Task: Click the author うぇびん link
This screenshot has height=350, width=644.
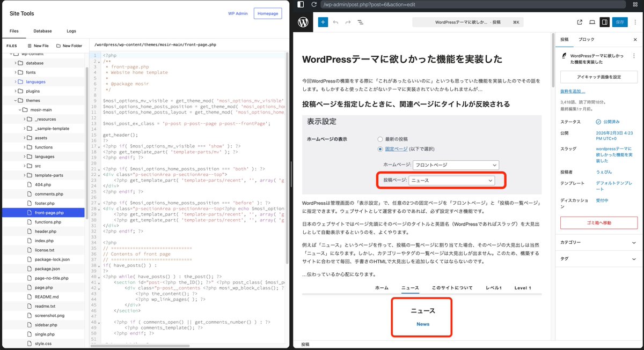Action: coord(604,172)
